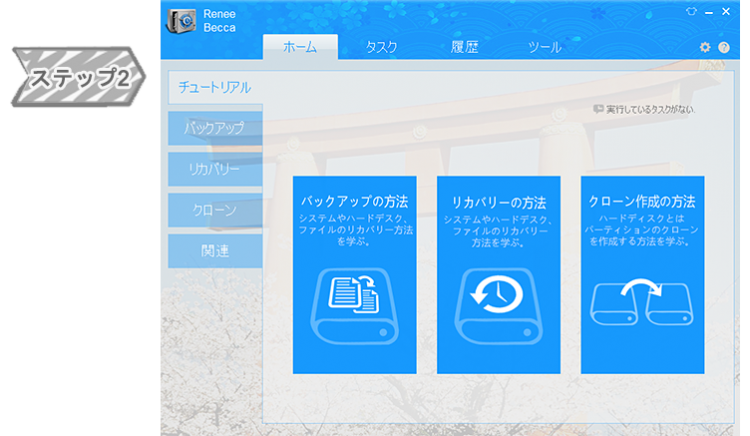
Task: Click the Renee Becca title text
Action: click(x=220, y=21)
